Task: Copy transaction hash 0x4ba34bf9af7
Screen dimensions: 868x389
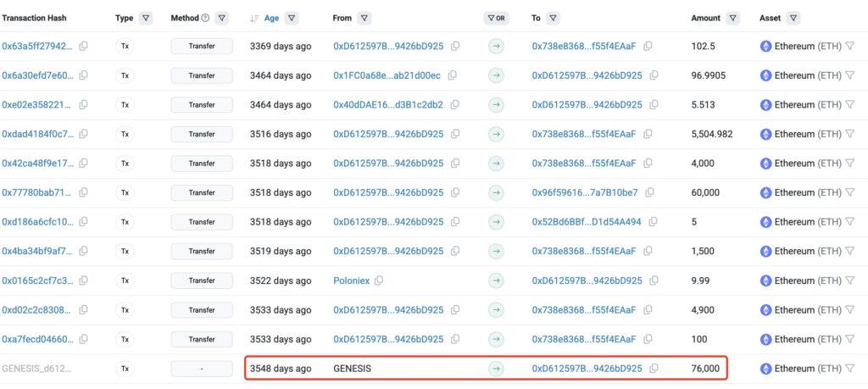Action: [83, 251]
